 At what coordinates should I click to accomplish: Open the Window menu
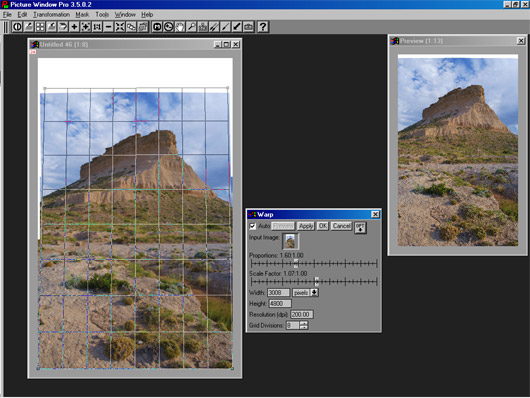[125, 15]
